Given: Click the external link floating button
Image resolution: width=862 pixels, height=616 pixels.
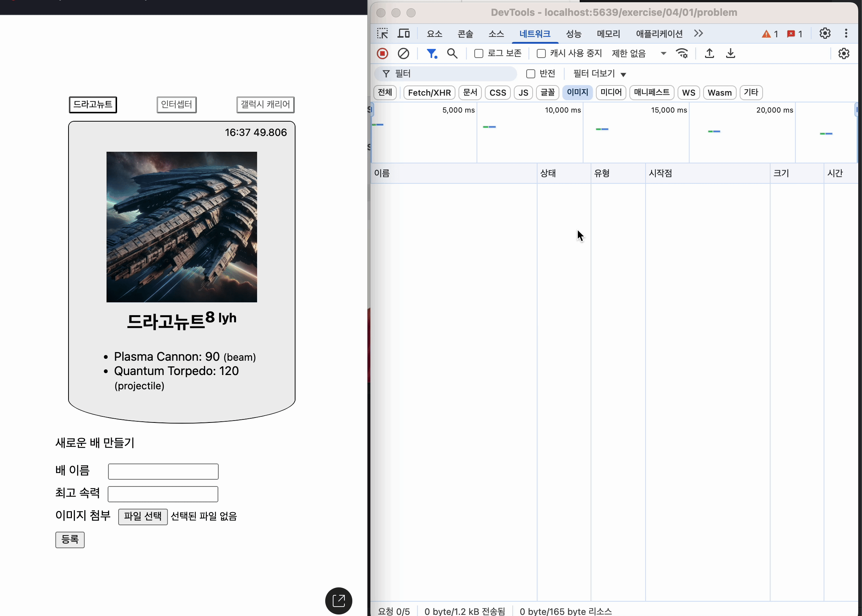Looking at the screenshot, I should click(x=339, y=601).
